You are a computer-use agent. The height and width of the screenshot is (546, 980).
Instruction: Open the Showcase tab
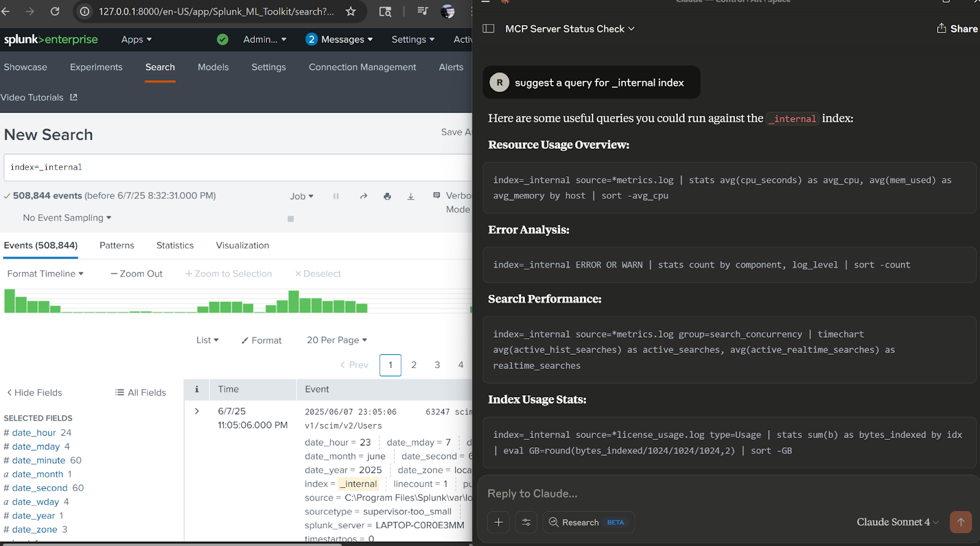(x=25, y=67)
